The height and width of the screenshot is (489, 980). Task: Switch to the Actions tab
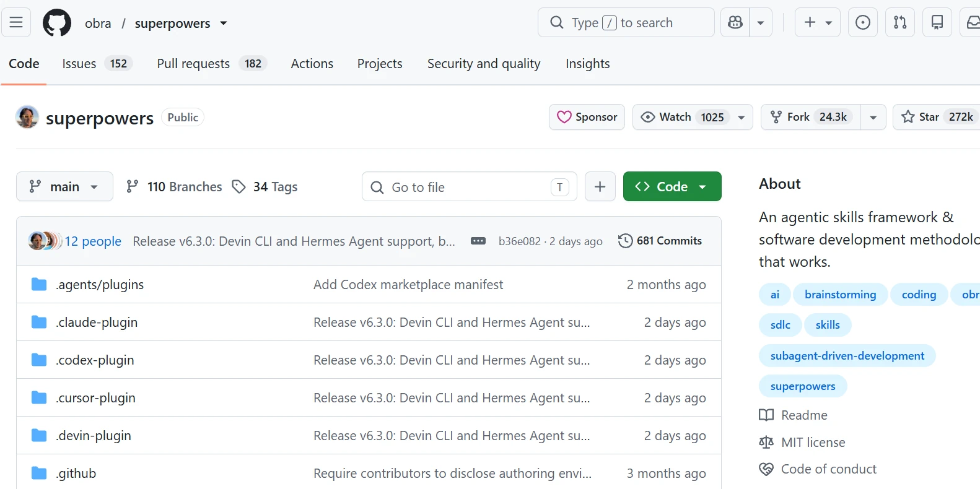(x=312, y=64)
